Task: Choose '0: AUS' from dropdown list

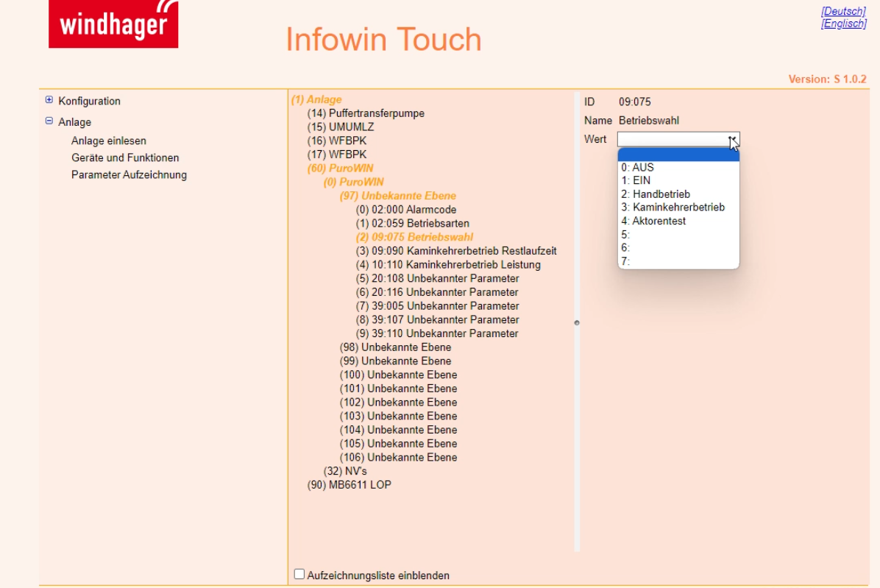Action: point(637,167)
